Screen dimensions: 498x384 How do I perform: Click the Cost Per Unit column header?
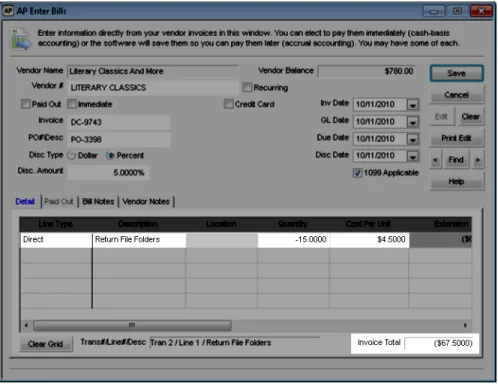(368, 224)
